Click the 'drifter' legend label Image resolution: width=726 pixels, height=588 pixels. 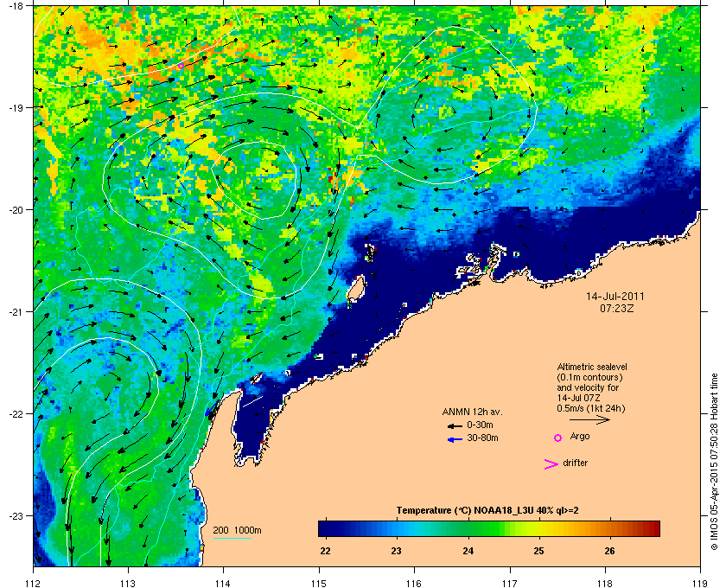575,463
